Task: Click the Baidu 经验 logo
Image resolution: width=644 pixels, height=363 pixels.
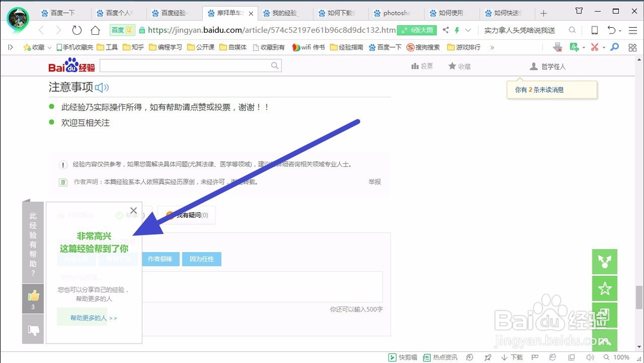Action: (71, 65)
